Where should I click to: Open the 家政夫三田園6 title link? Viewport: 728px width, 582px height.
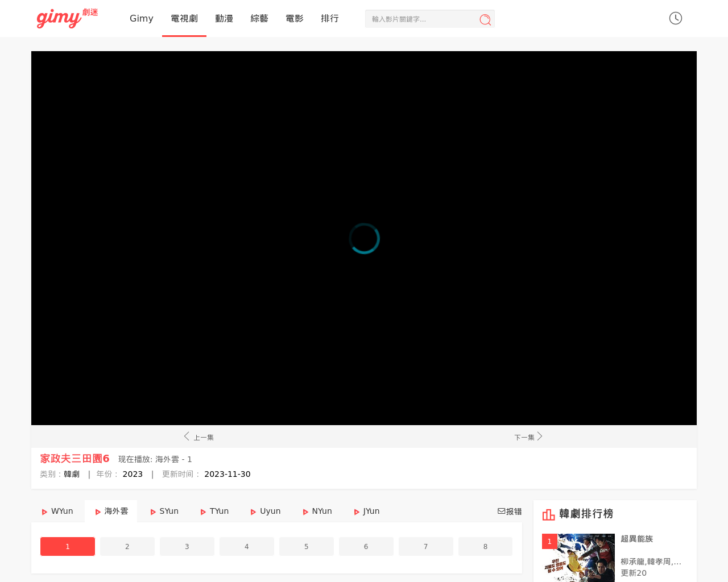click(x=75, y=459)
